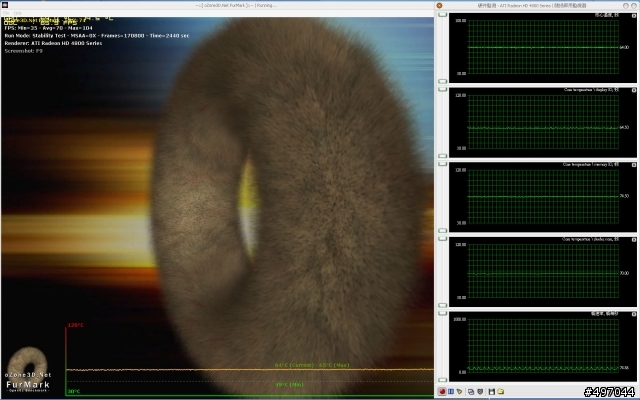Click lower limit handle of 64.00 core temperature graph

tap(442, 81)
